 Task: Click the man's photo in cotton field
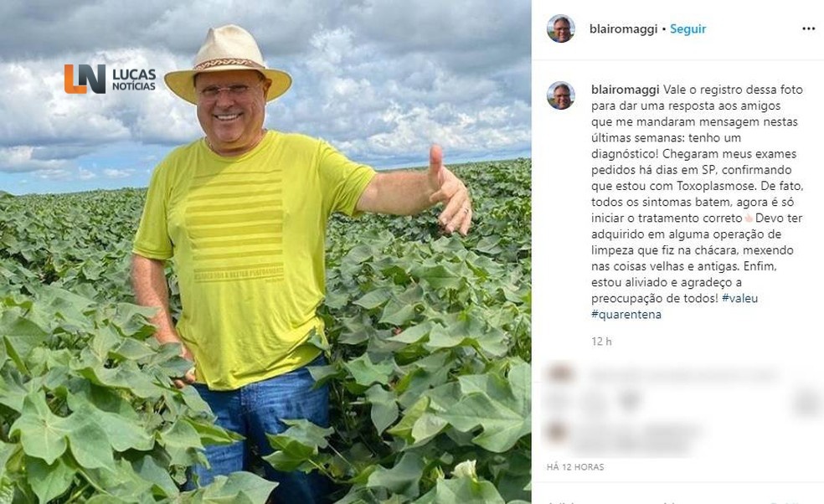pyautogui.click(x=265, y=252)
